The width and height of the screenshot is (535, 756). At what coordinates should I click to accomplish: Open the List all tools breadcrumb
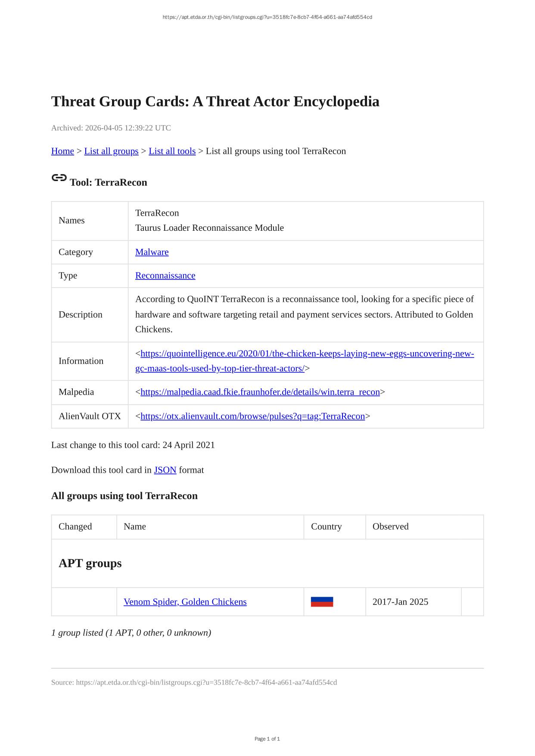pos(172,151)
